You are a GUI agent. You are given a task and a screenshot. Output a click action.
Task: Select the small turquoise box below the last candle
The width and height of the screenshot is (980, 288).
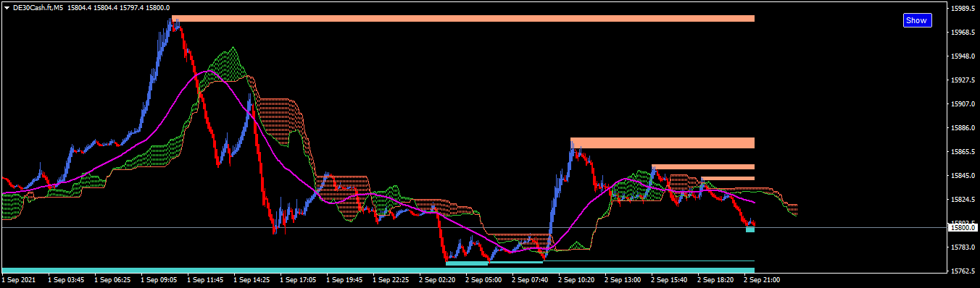tap(750, 229)
